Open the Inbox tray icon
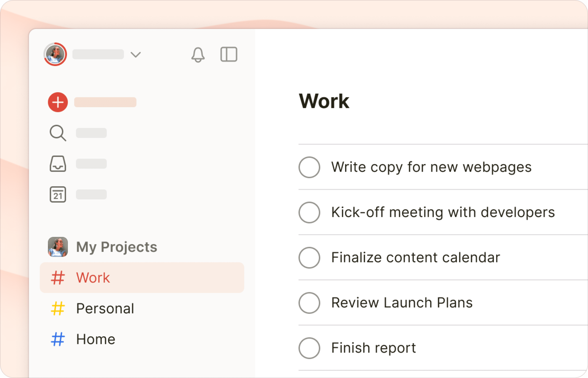The image size is (588, 378). (x=58, y=164)
